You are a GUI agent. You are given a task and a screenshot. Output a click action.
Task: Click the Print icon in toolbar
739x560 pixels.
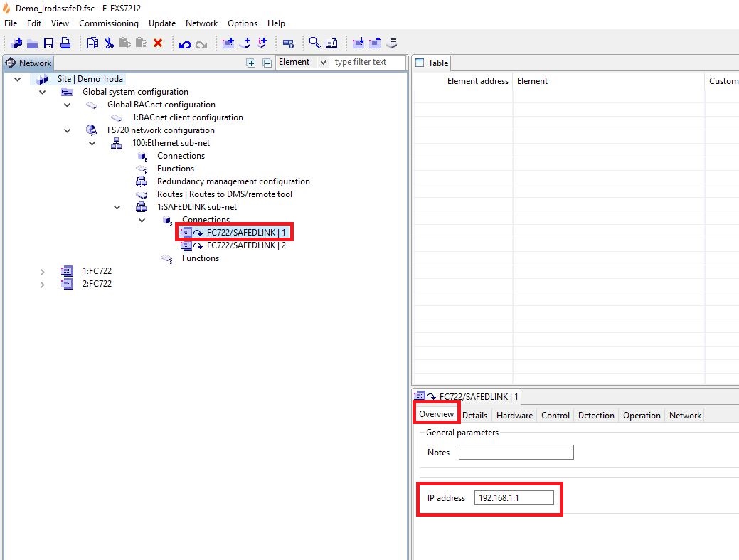pyautogui.click(x=65, y=43)
